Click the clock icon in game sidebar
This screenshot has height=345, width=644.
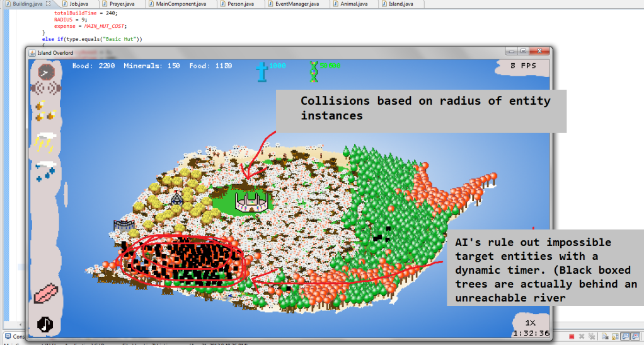46,73
